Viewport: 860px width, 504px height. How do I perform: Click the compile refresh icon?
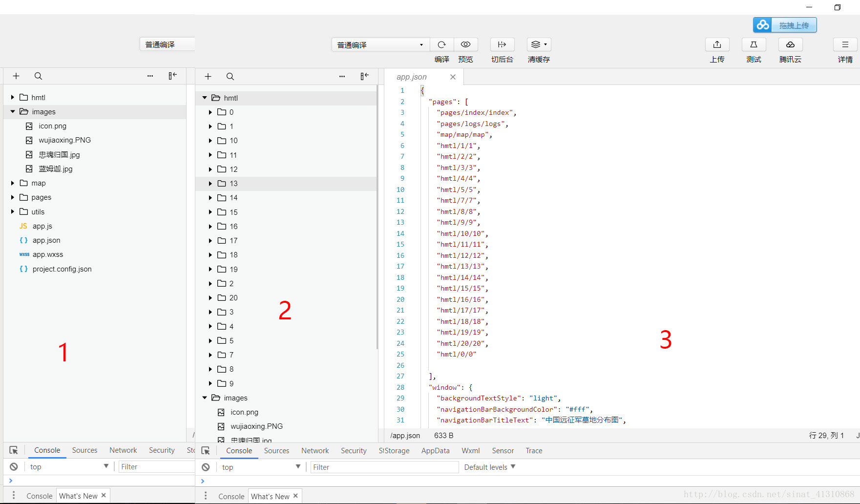click(441, 44)
